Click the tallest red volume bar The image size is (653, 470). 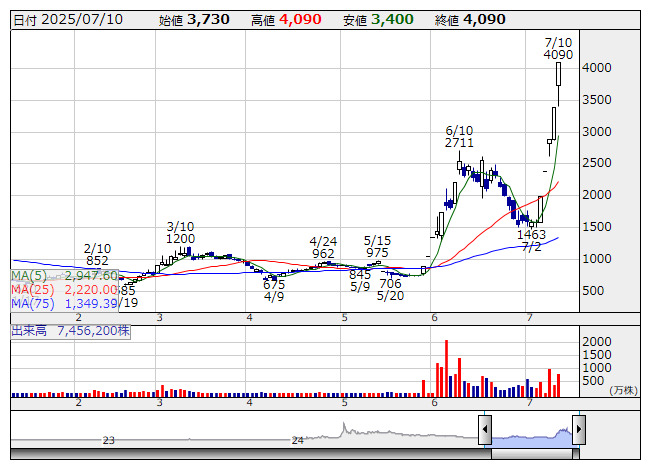tap(444, 366)
